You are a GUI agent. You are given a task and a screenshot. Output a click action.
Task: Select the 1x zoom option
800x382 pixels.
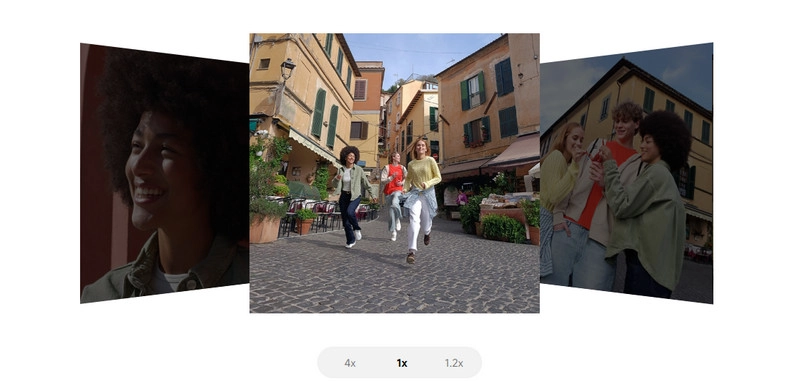[402, 363]
